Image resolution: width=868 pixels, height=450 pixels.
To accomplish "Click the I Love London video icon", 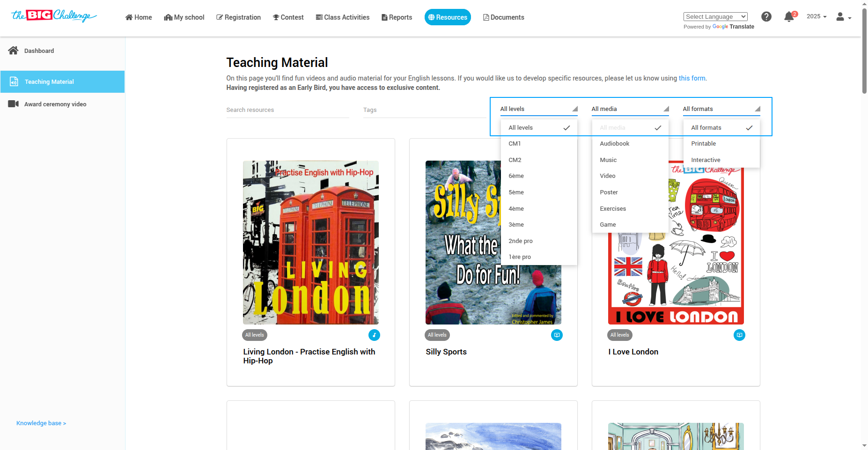I will pos(739,335).
